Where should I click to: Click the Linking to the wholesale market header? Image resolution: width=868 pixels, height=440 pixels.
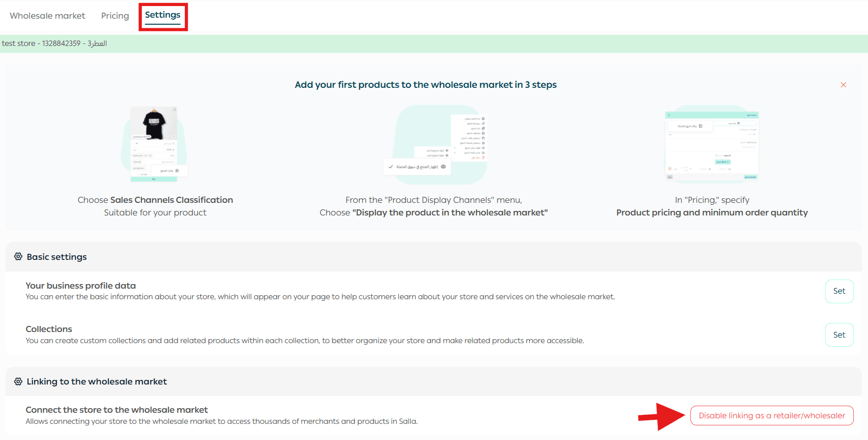[96, 381]
